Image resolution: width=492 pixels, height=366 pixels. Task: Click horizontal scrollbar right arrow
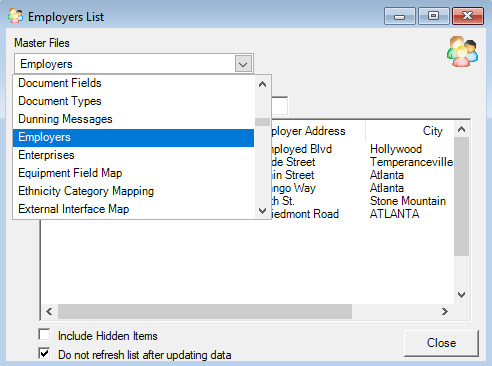tap(445, 311)
